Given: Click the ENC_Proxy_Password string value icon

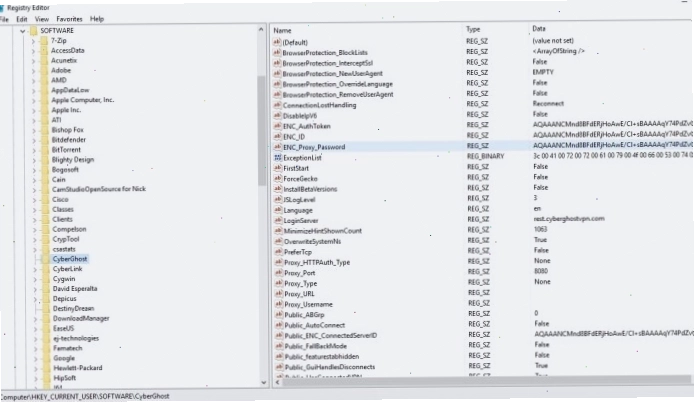Looking at the screenshot, I should pos(278,147).
